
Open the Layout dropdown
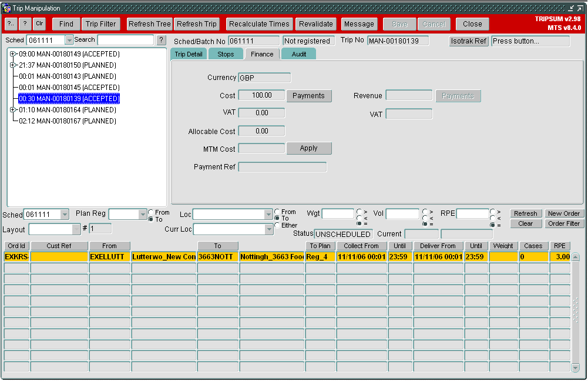pyautogui.click(x=76, y=229)
